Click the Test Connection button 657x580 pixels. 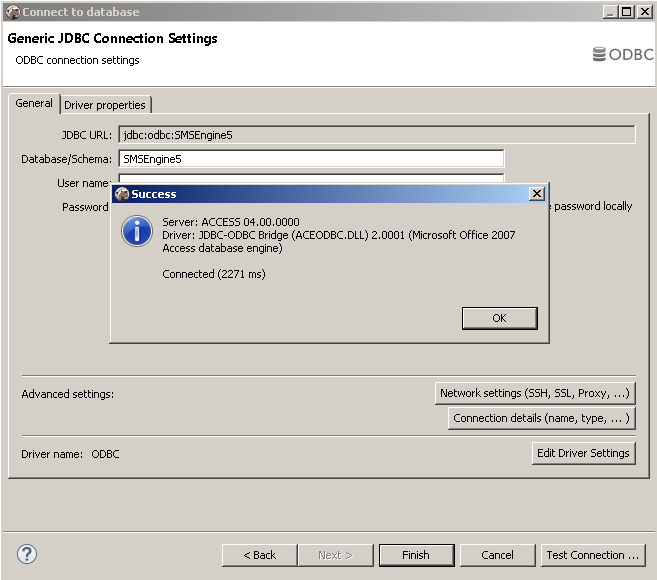592,555
